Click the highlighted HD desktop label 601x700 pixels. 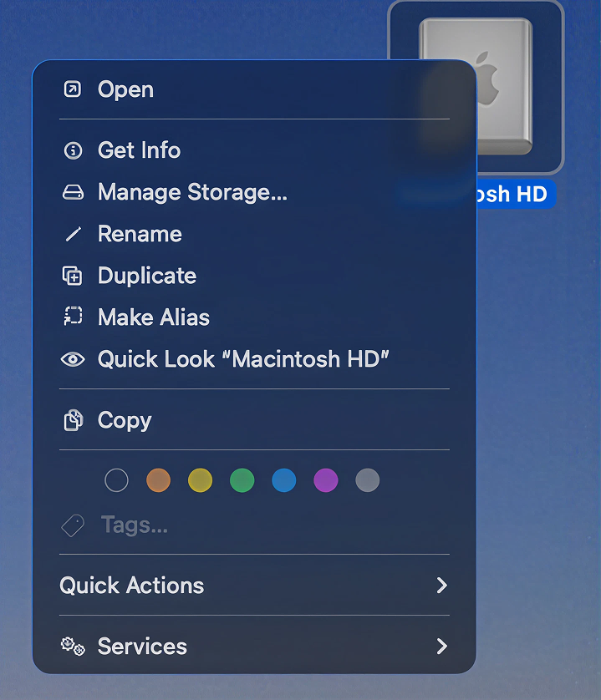tap(516, 194)
